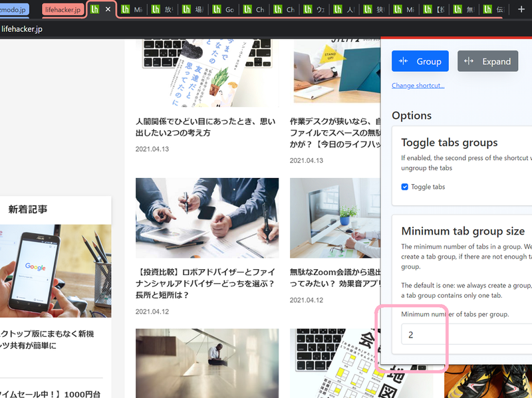The height and width of the screenshot is (398, 532).
Task: Click the minimum tabs per group field showing 2
Action: click(439, 334)
